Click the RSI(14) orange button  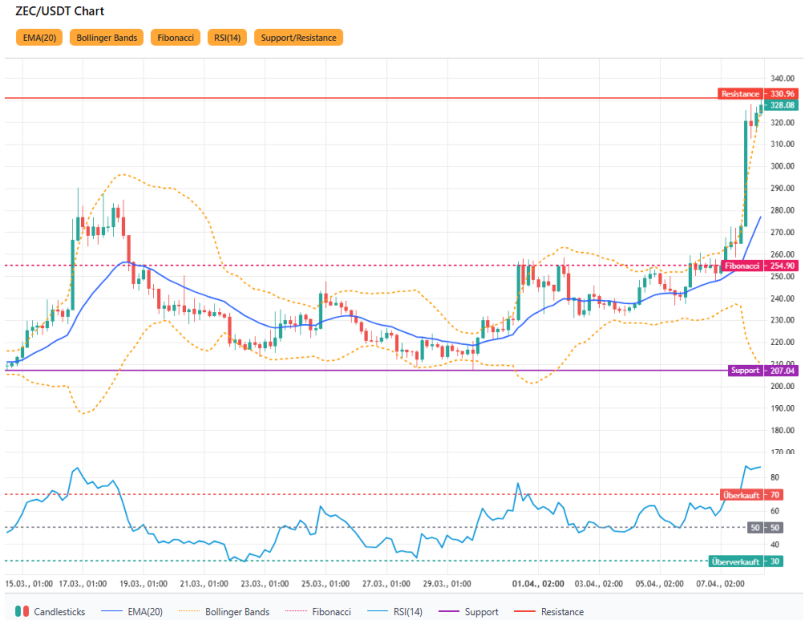click(226, 38)
